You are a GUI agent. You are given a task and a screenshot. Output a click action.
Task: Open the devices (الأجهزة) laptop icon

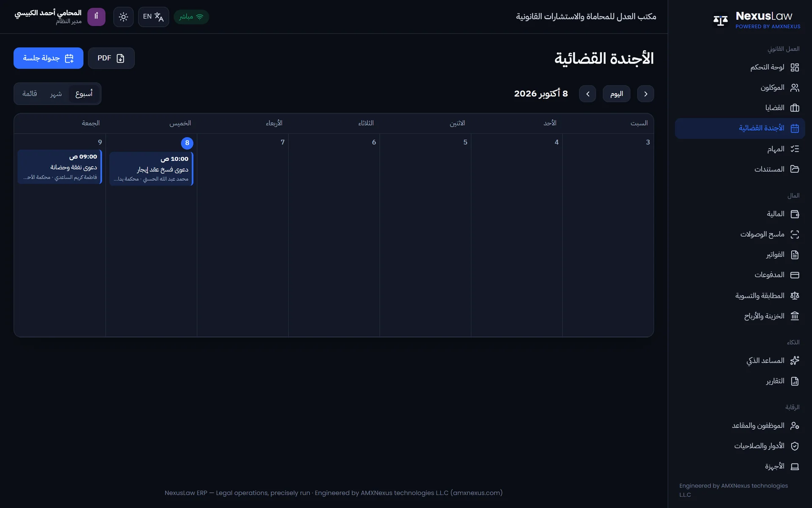795,467
